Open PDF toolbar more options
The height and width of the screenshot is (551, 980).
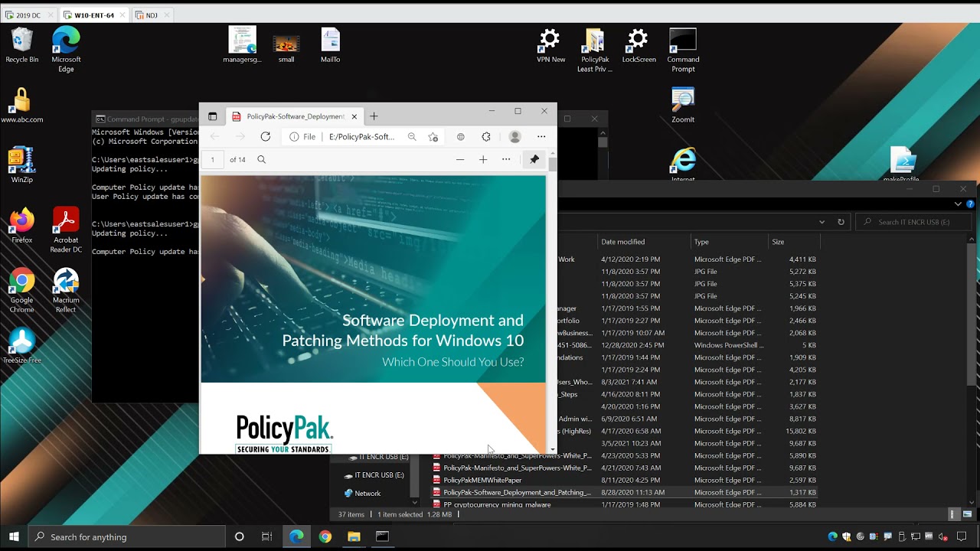click(x=506, y=159)
